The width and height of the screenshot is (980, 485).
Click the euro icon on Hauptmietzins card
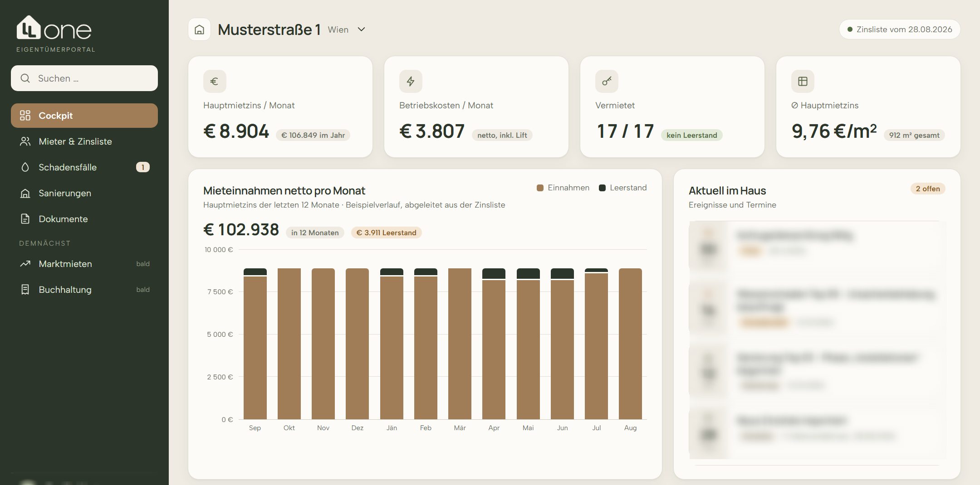pyautogui.click(x=215, y=81)
